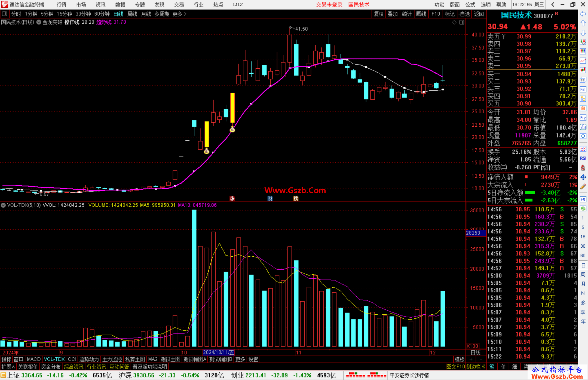Screen dimensions: 588x380
Task: Click the 画线 draw line button
Action: click(421, 14)
